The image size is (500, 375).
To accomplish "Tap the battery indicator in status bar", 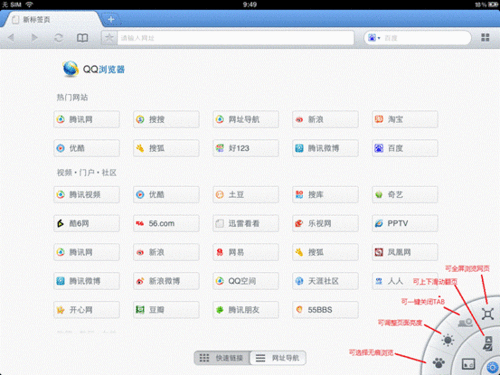I will pyautogui.click(x=493, y=4).
